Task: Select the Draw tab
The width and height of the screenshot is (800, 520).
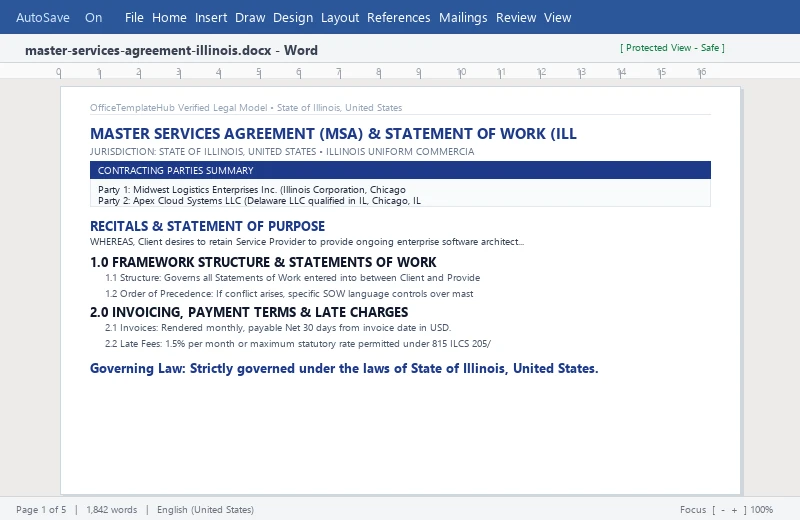Action: click(250, 17)
